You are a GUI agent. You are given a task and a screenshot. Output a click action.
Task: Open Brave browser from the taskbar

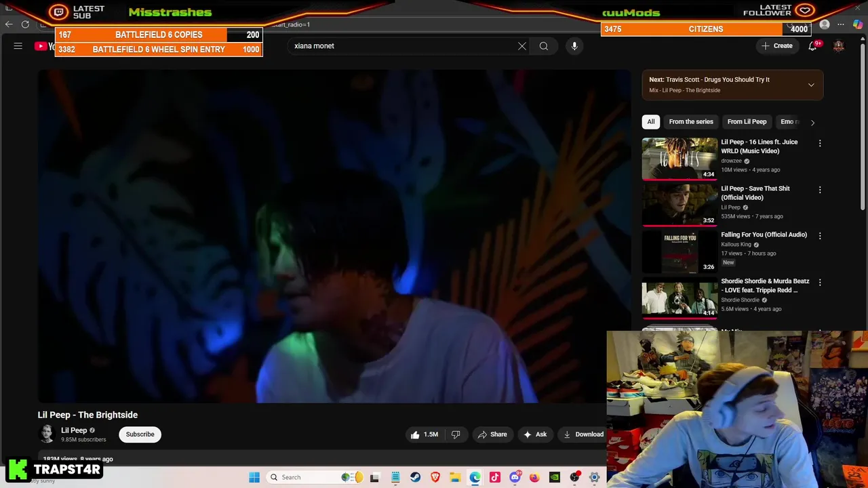(x=435, y=477)
